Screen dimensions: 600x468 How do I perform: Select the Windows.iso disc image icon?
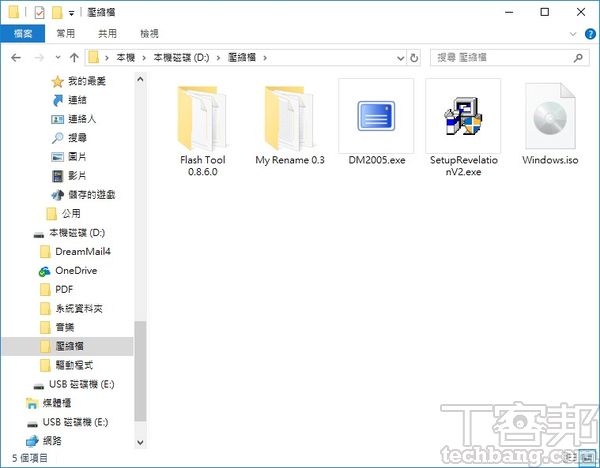click(550, 116)
